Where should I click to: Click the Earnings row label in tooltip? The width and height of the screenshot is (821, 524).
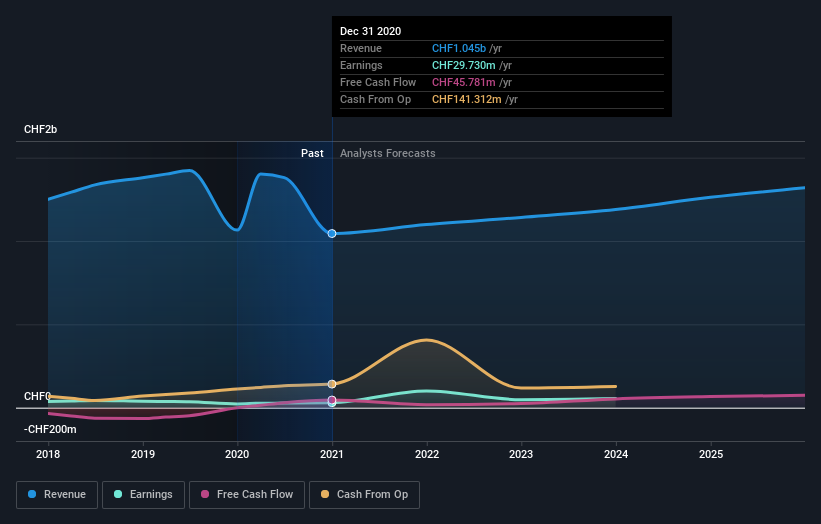361,65
